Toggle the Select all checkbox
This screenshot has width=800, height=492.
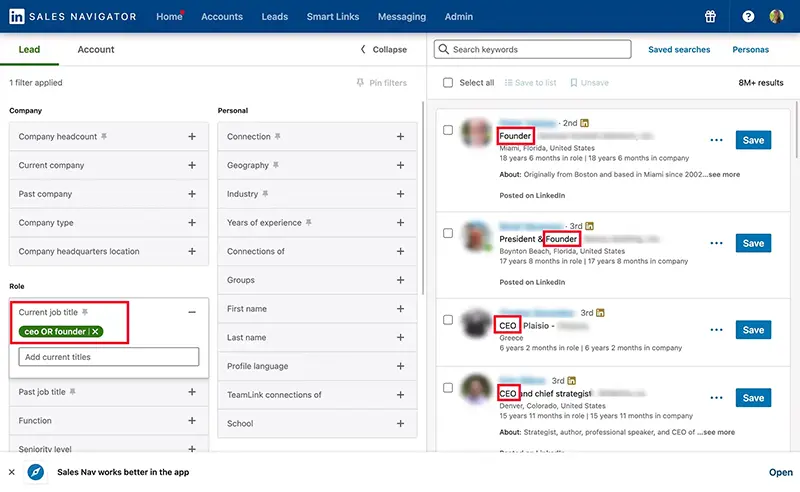(447, 83)
